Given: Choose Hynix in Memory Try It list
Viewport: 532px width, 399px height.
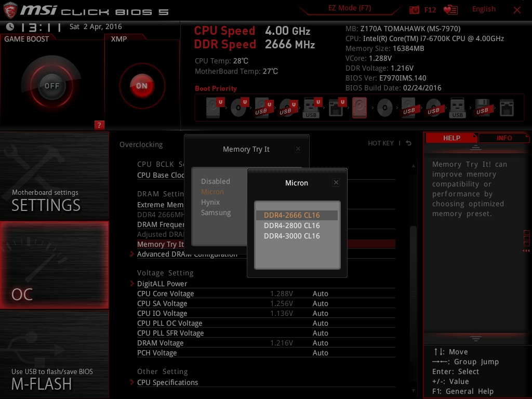Looking at the screenshot, I should tap(210, 202).
